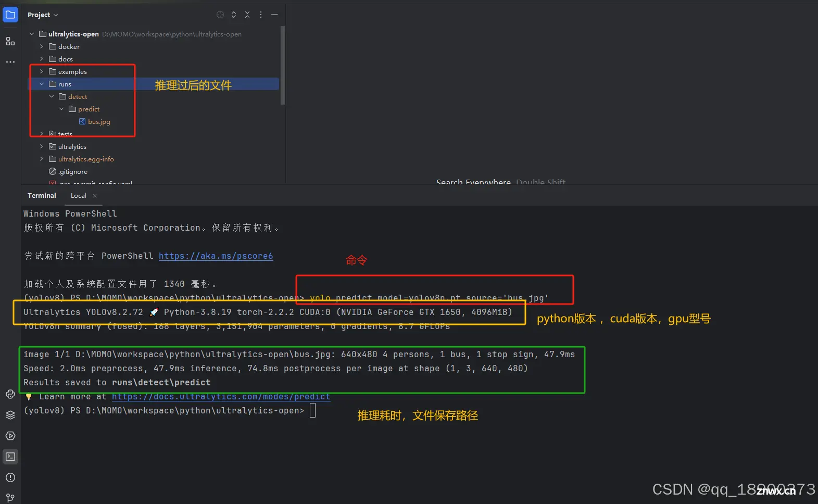Select the ultralytics.egg-info folder name
Screen dimensions: 818x504
(86, 159)
